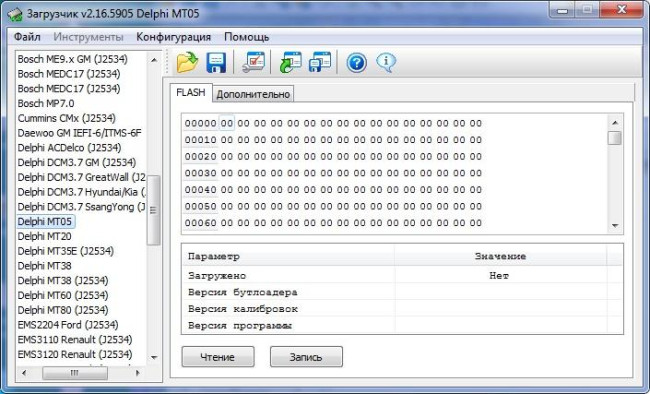Show info via the speech bubble icon
Viewport: 650px width, 394px height.
[x=386, y=63]
